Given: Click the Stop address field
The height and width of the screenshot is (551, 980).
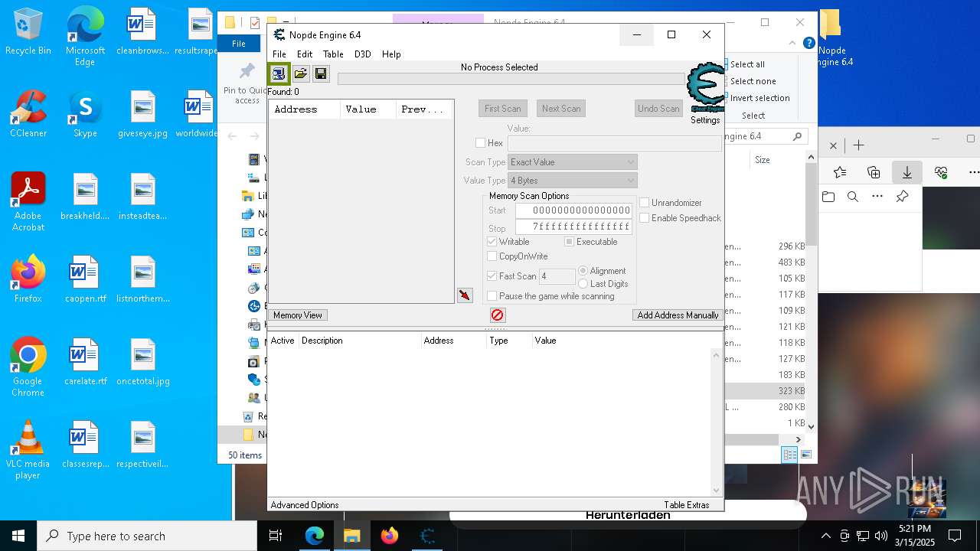Looking at the screenshot, I should [x=573, y=227].
